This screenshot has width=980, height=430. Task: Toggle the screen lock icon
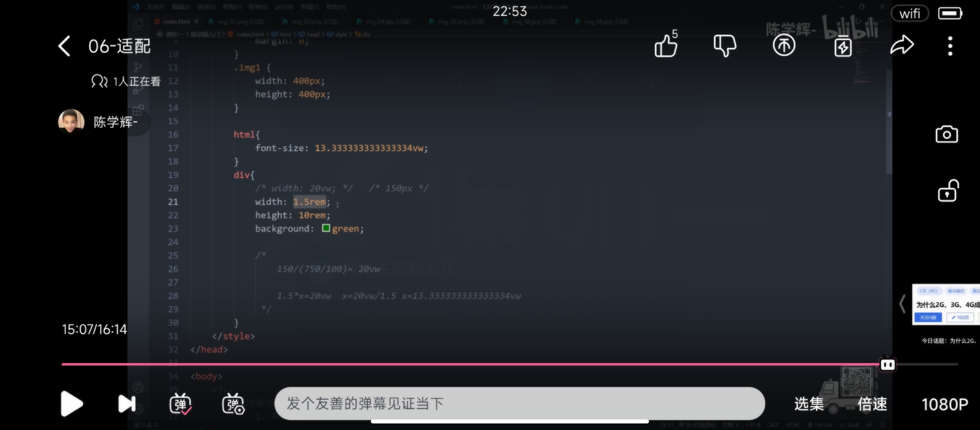pyautogui.click(x=947, y=191)
